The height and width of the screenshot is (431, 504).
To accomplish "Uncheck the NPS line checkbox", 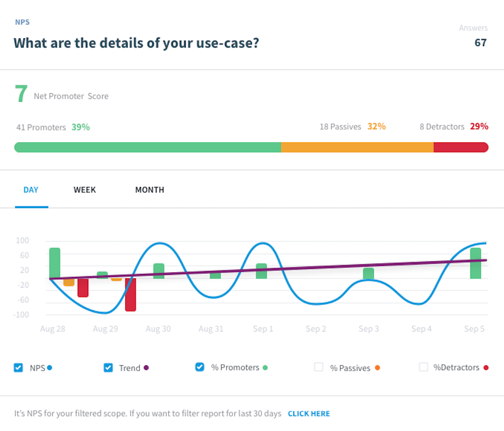I will (x=18, y=367).
